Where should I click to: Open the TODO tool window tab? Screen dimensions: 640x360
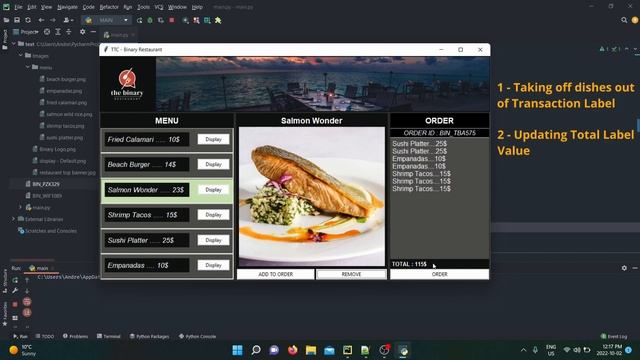44,336
